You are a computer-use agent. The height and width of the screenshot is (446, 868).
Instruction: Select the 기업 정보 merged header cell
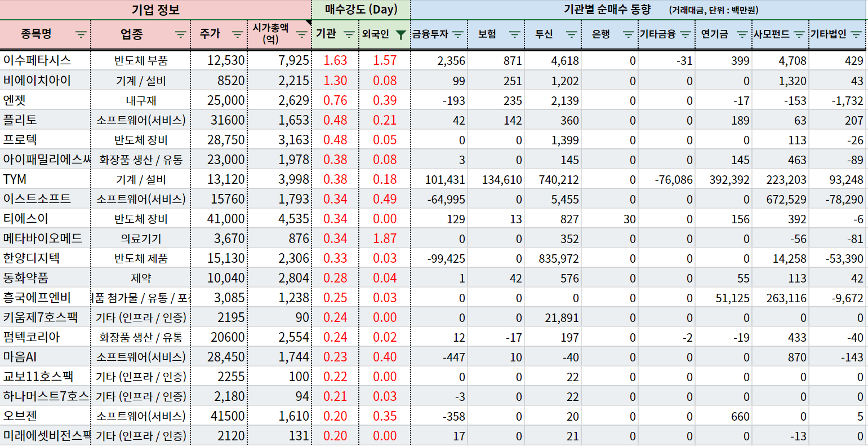[x=155, y=10]
